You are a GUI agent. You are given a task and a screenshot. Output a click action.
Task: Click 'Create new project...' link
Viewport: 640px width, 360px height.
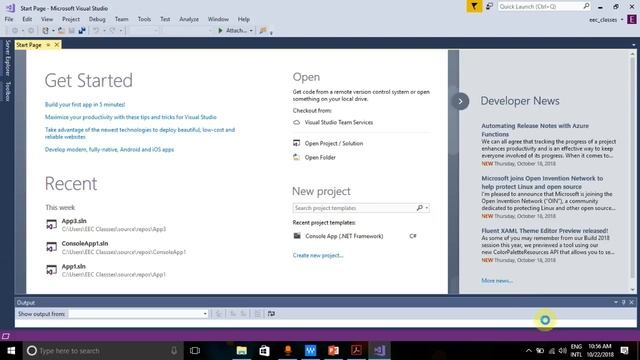(x=318, y=255)
